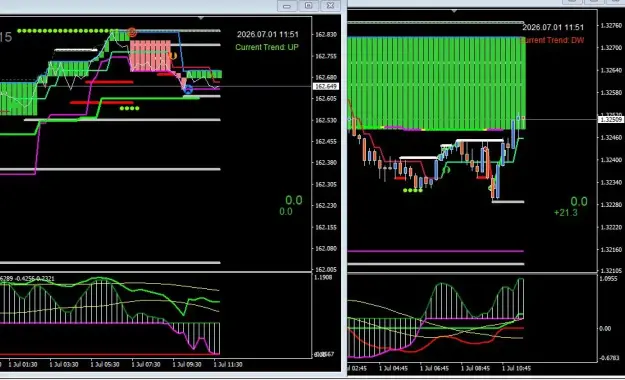Viewport: 625px width, 380px height.
Task: Click the 1.32160 price scale label
Action: pyautogui.click(x=611, y=250)
